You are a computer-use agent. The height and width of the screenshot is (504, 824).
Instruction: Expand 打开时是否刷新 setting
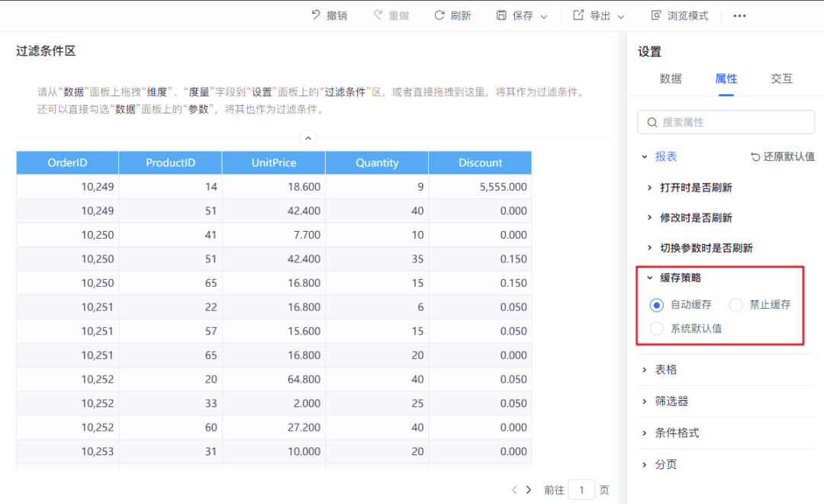(649, 188)
